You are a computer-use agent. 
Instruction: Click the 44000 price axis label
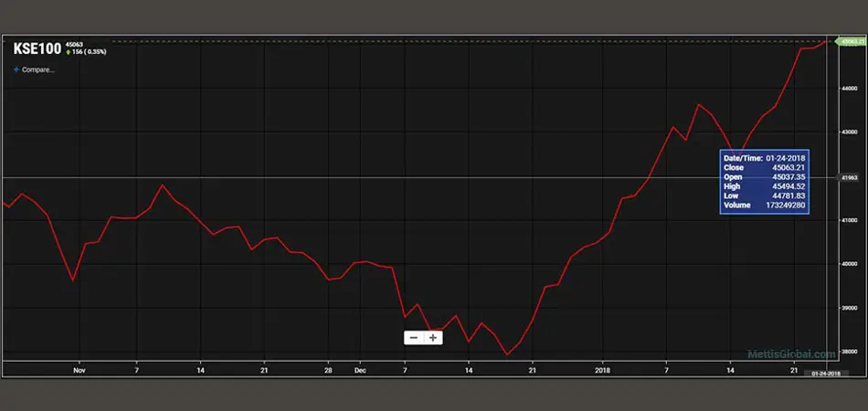click(x=849, y=89)
